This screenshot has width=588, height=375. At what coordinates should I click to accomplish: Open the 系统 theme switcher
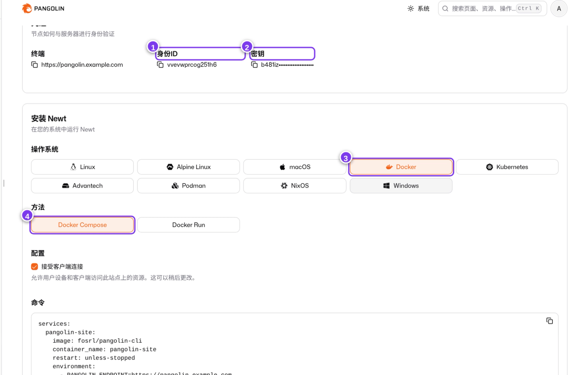pos(418,9)
